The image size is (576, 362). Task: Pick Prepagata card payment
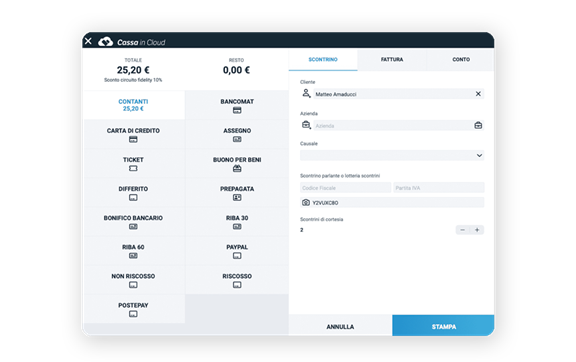237,193
